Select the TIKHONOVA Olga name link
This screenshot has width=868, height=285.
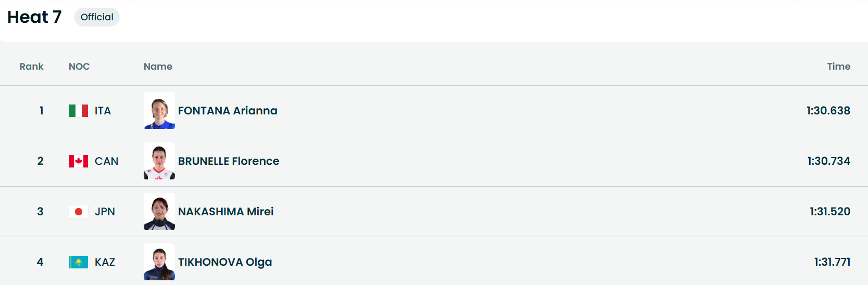pyautogui.click(x=225, y=262)
